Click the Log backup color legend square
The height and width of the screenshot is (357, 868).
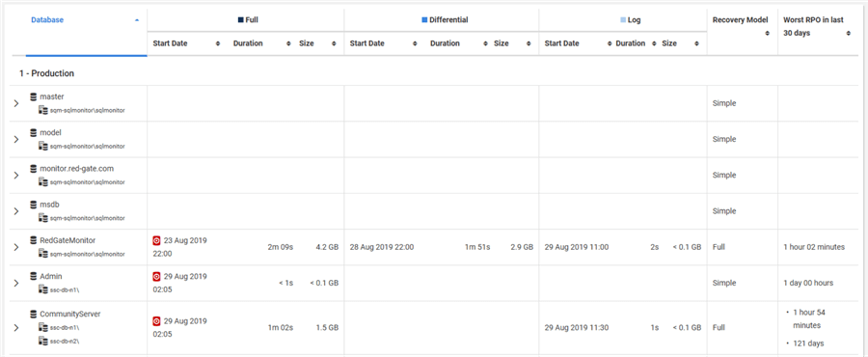pos(623,20)
